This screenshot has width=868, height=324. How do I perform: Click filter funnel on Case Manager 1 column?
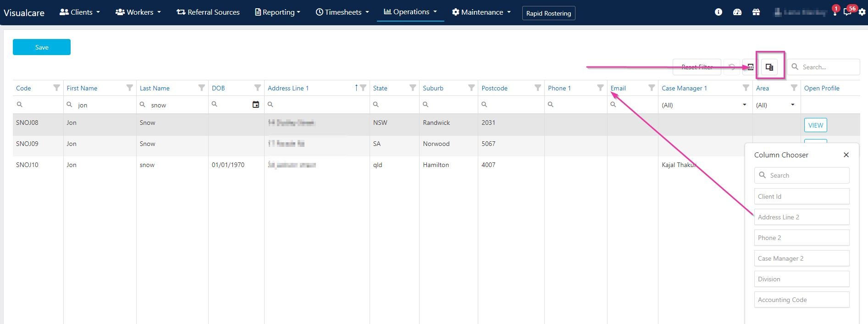pos(746,88)
